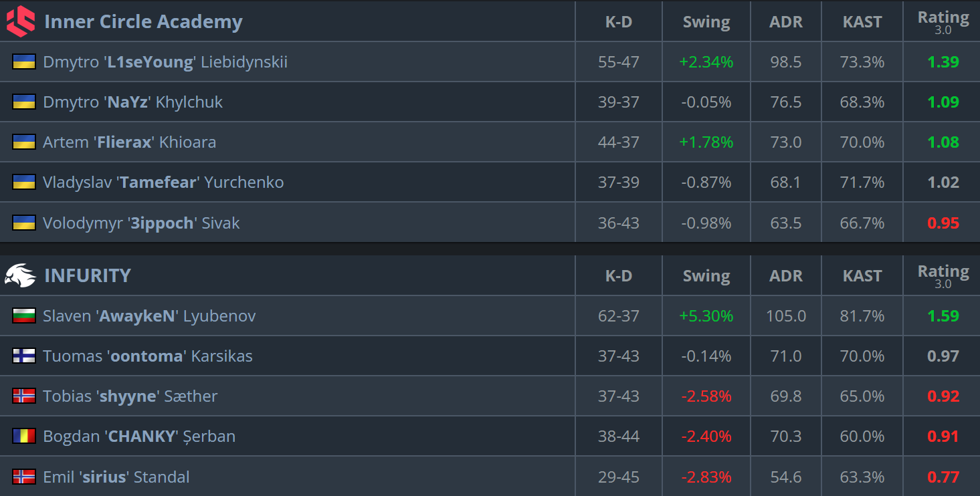Click Inner Circle Academy's Rating 3.0 column header
This screenshot has width=980, height=496.
click(x=943, y=22)
